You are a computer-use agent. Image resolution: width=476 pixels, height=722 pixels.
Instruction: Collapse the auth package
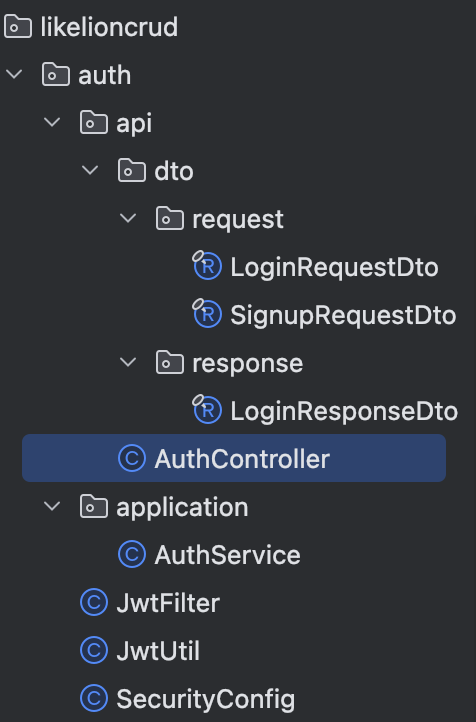pos(14,74)
